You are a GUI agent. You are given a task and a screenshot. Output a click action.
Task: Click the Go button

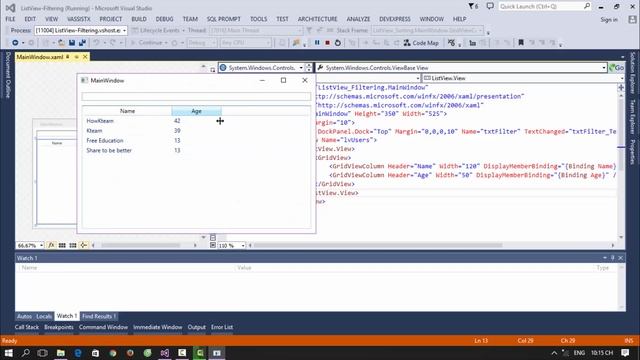point(617,68)
